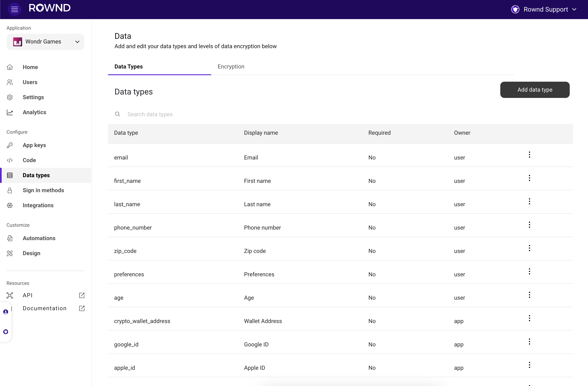This screenshot has width=588, height=386.
Task: Open Integrations in sidebar
Action: pyautogui.click(x=38, y=205)
